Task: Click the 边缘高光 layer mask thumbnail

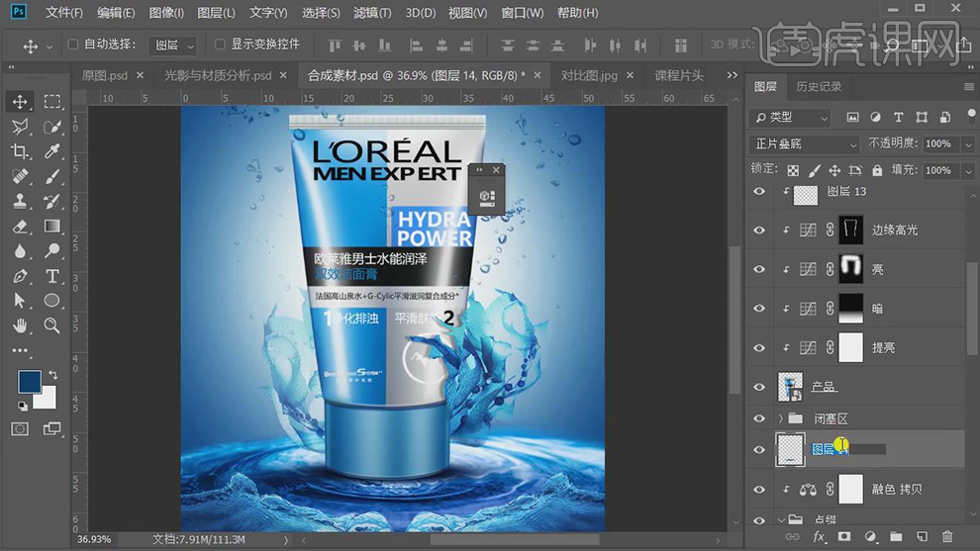Action: 850,230
